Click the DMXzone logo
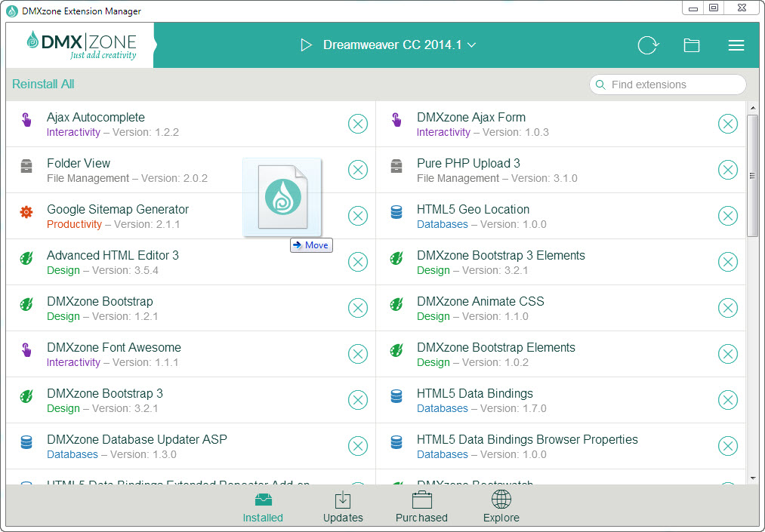 click(82, 45)
